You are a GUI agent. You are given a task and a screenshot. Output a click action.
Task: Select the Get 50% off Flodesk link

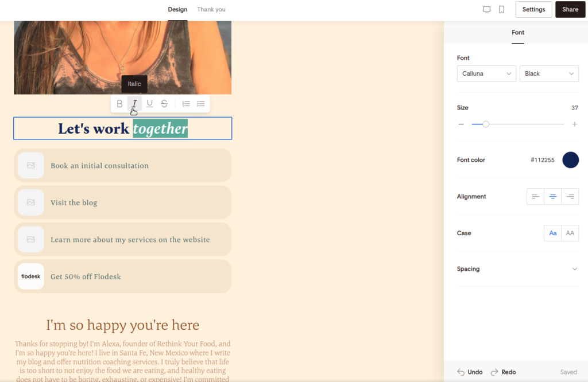pos(123,276)
